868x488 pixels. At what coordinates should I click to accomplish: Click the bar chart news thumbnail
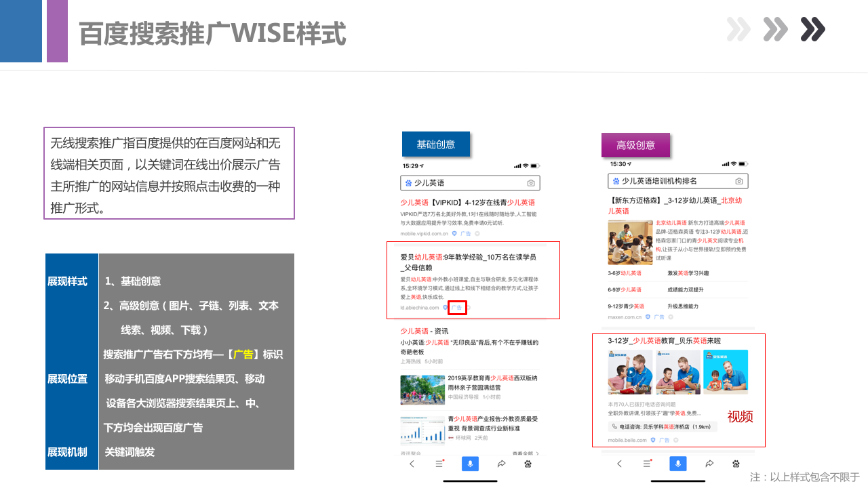point(422,430)
